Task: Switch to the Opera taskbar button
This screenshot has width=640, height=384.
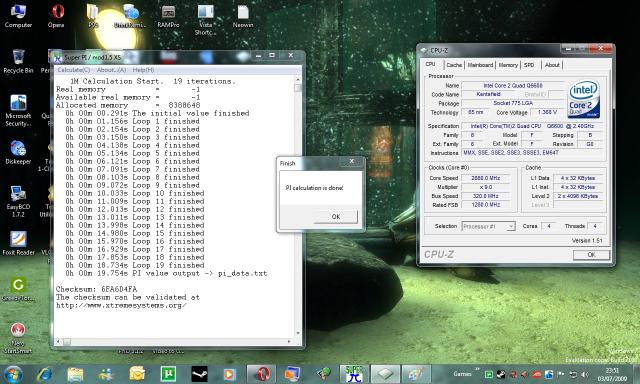Action: [261, 374]
